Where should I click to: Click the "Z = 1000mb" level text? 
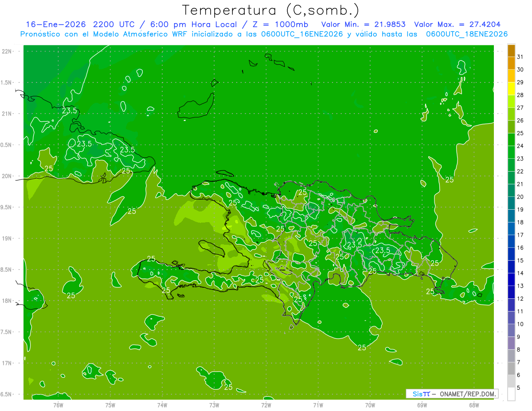pos(280,24)
